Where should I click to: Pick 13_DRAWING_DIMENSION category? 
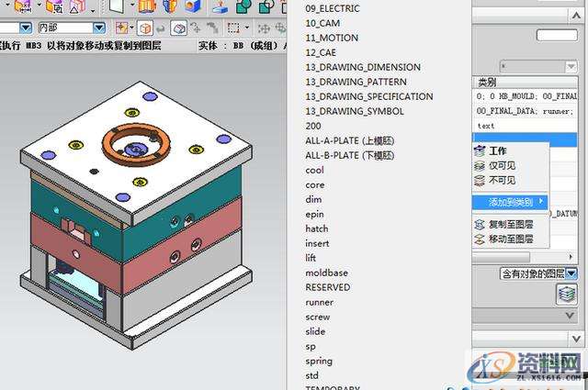point(363,67)
